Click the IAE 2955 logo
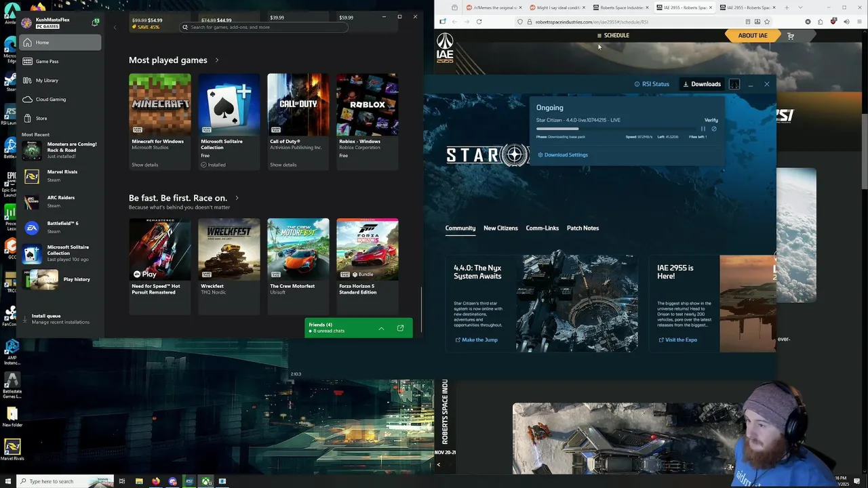Viewport: 868px width, 488px height. coord(445,48)
